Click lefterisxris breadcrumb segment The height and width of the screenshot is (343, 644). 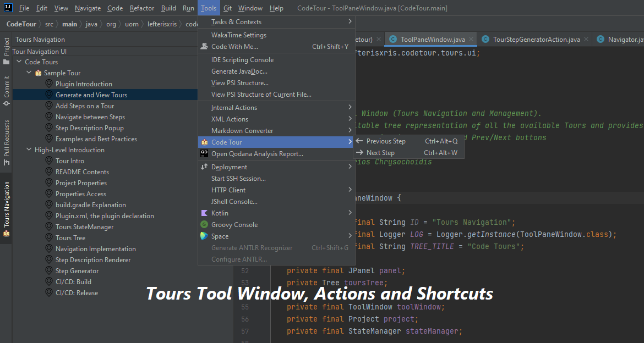click(162, 24)
